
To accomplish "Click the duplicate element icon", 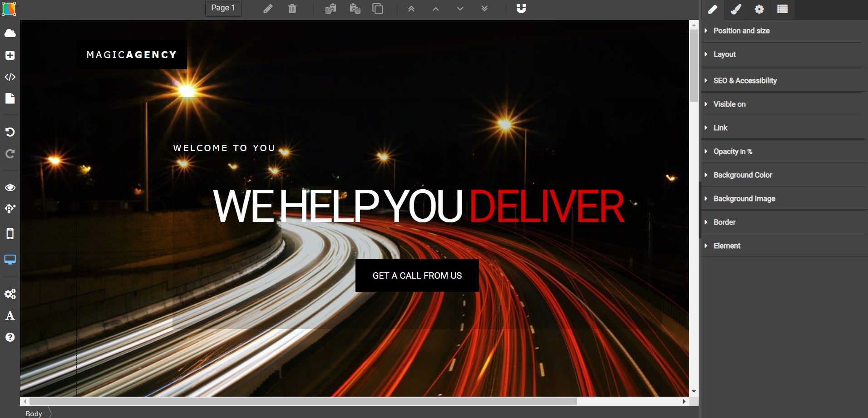I will point(378,9).
